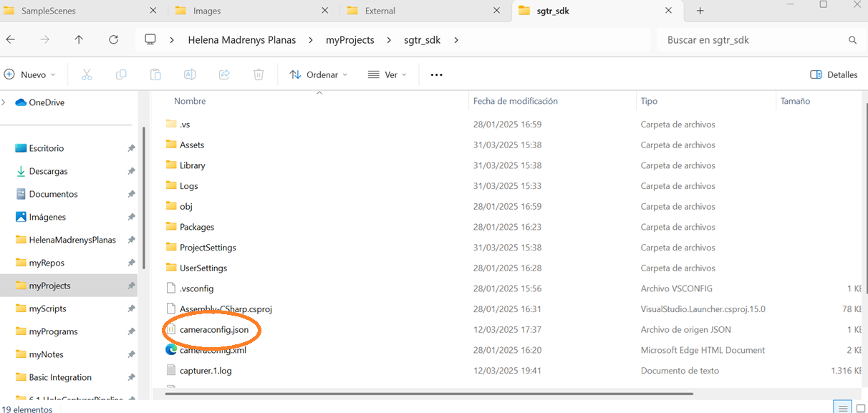The width and height of the screenshot is (868, 413).
Task: Toggle the Detalles pane button
Action: click(x=834, y=74)
